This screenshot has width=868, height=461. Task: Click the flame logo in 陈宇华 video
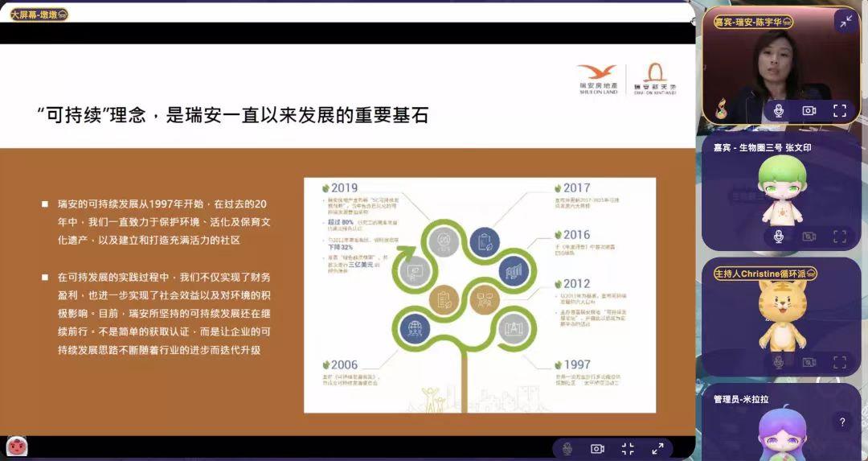tap(721, 109)
